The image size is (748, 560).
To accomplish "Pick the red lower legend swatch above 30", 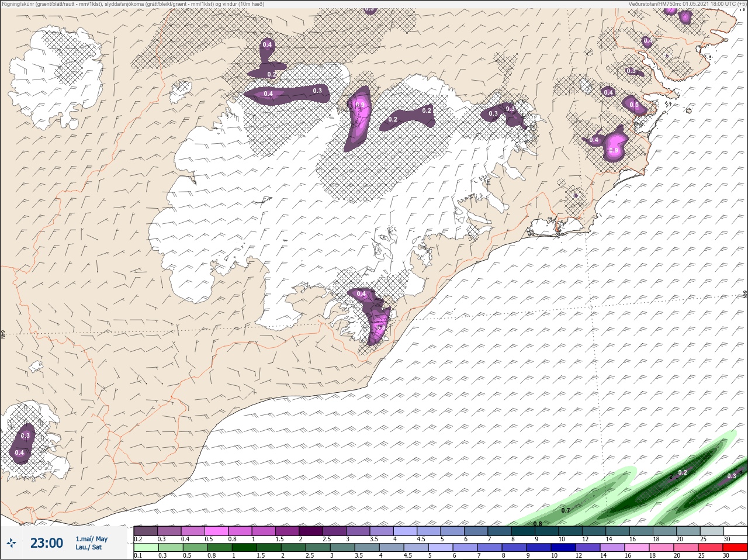I will pyautogui.click(x=735, y=548).
